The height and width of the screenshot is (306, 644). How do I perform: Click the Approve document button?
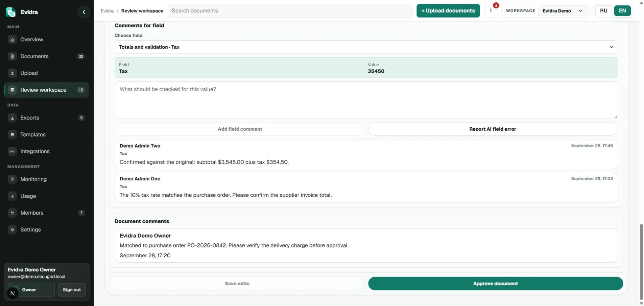point(495,284)
